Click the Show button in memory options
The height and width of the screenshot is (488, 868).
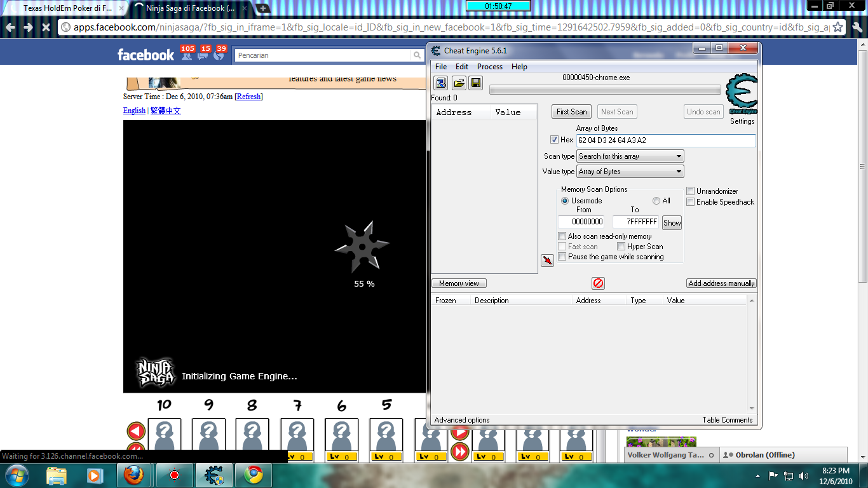[672, 222]
